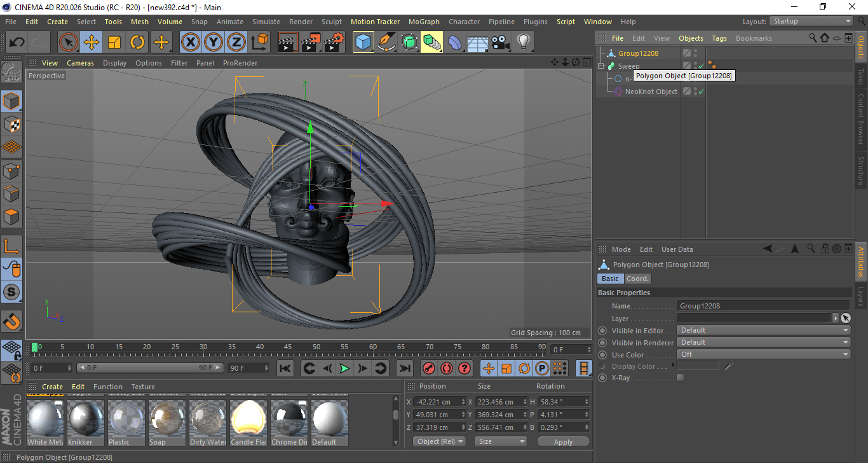The width and height of the screenshot is (868, 463).
Task: Click the search icon in Object Manager
Action: 813,38
